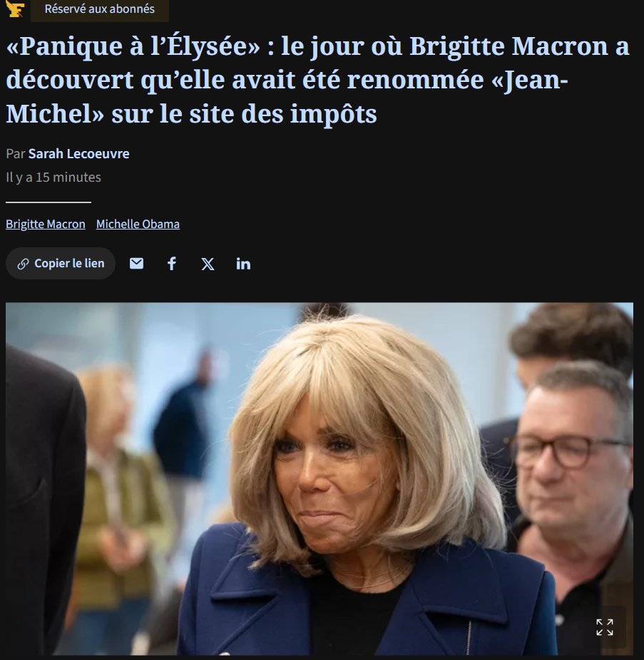Open the Michelle Obama topic tag
The height and width of the screenshot is (660, 644).
pos(138,224)
